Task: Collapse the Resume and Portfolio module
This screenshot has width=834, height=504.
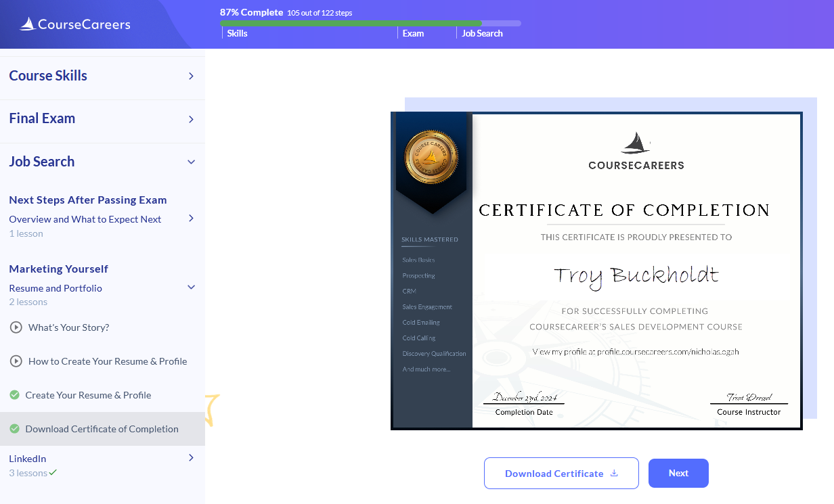Action: tap(191, 288)
